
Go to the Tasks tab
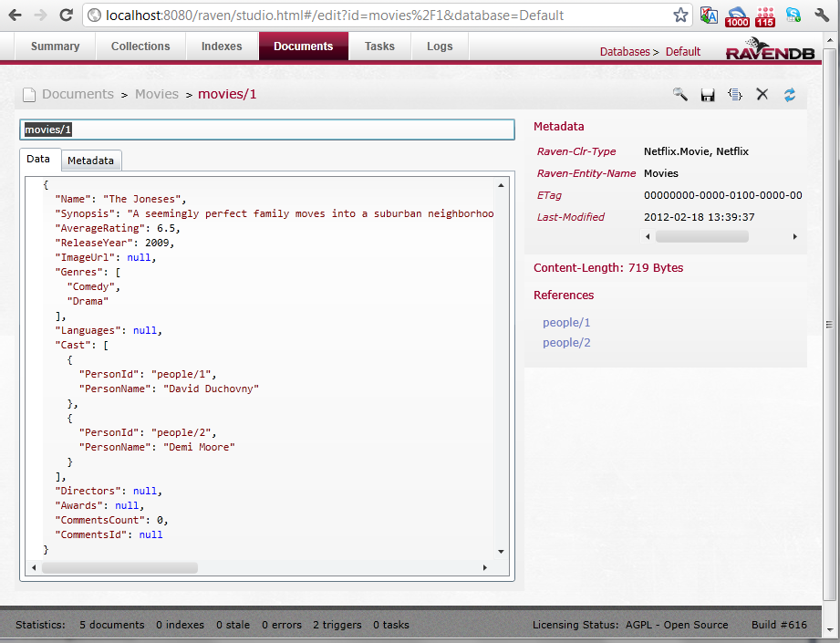pyautogui.click(x=379, y=47)
